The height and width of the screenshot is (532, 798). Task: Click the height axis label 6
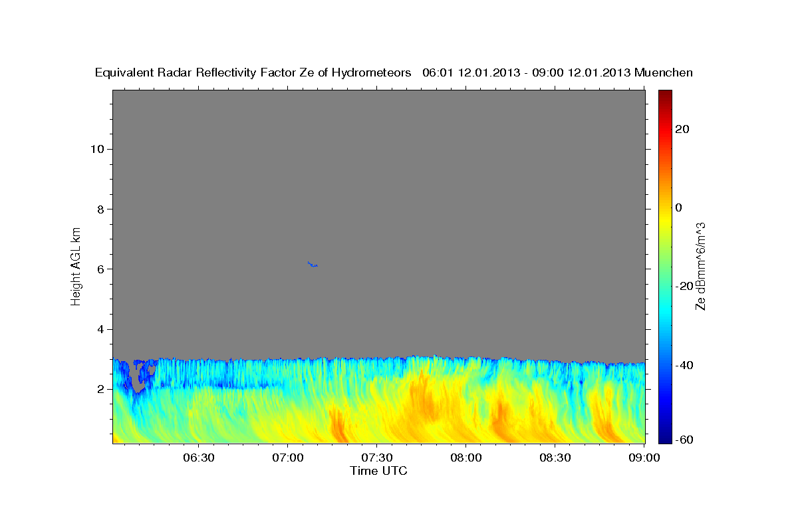(101, 269)
